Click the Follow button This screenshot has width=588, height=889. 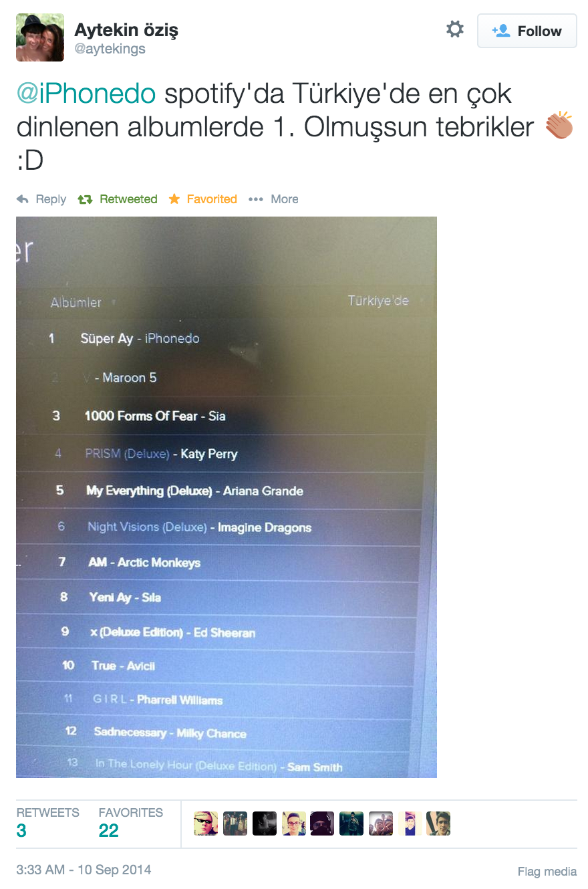click(x=527, y=31)
